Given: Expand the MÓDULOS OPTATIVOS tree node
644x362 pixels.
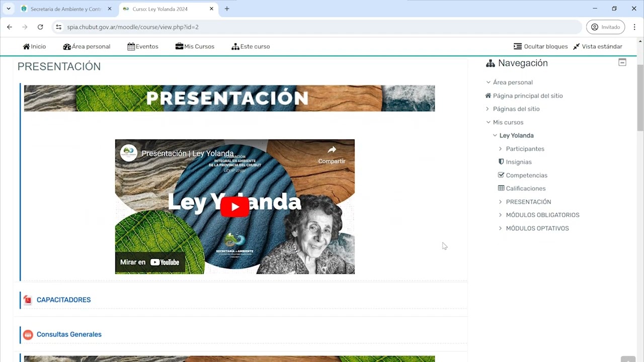Looking at the screenshot, I should point(501,228).
